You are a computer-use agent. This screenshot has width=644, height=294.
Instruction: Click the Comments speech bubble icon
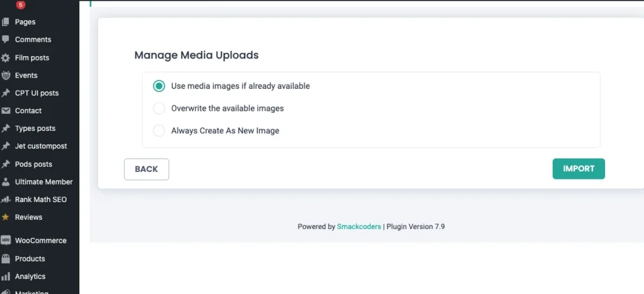6,40
